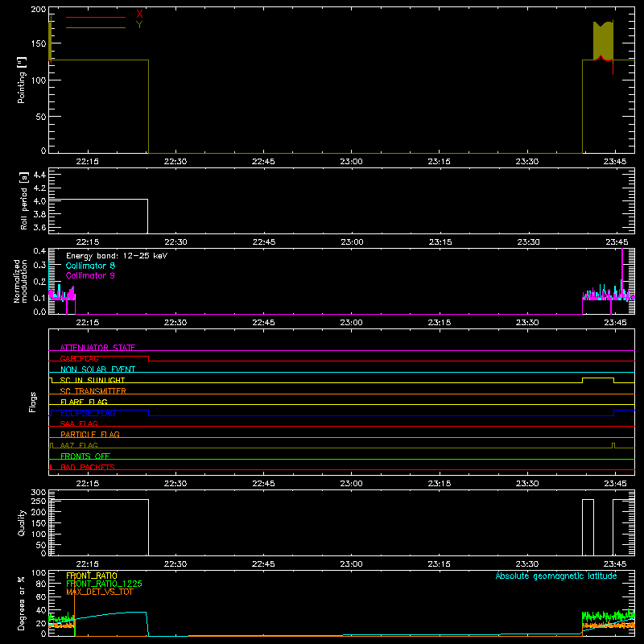Click the 'Energy band: 12-25 keV' annotation
The image size is (644, 644).
pyautogui.click(x=117, y=256)
